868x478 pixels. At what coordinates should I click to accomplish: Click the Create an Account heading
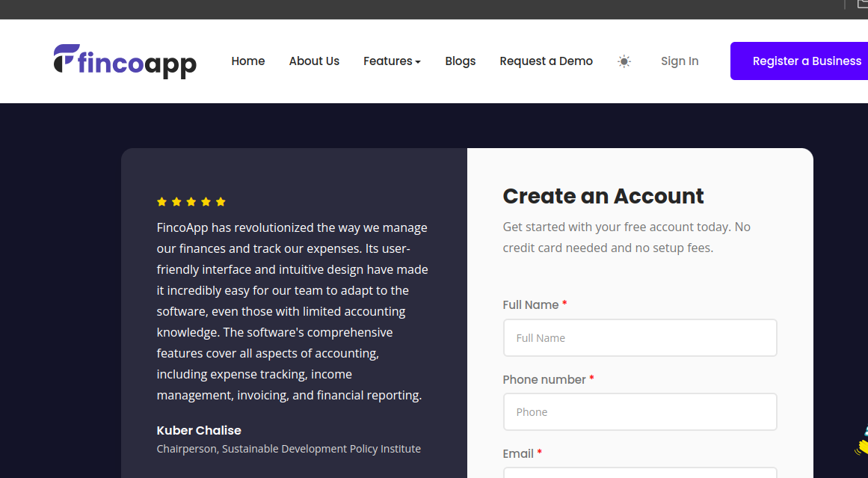[603, 196]
